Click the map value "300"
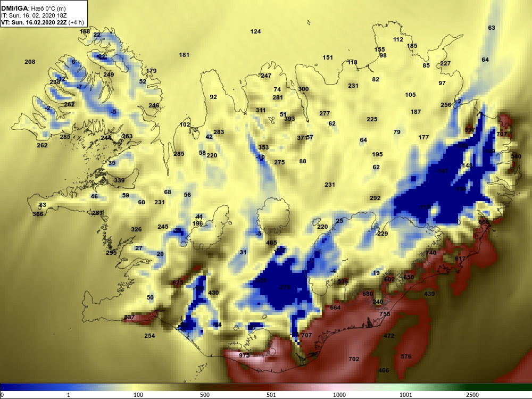 [303, 89]
